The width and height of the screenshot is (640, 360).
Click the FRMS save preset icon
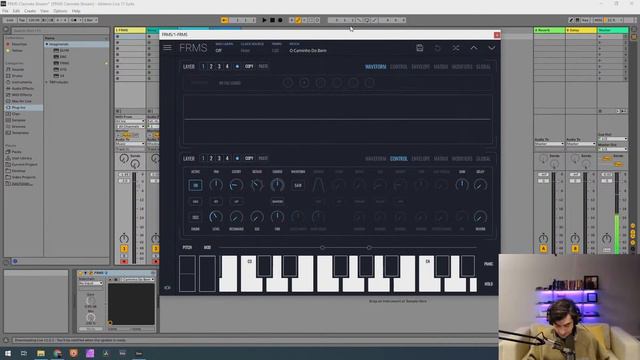click(x=420, y=48)
